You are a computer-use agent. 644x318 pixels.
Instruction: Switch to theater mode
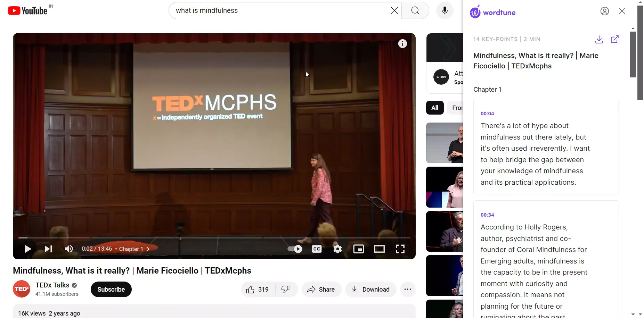tap(379, 249)
